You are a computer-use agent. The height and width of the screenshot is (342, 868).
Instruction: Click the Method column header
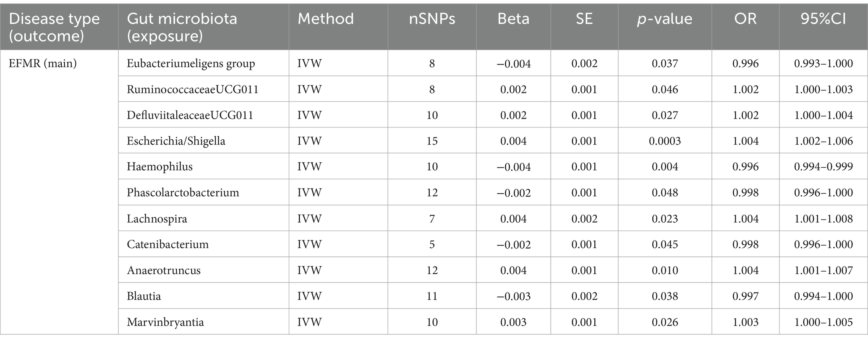click(326, 19)
